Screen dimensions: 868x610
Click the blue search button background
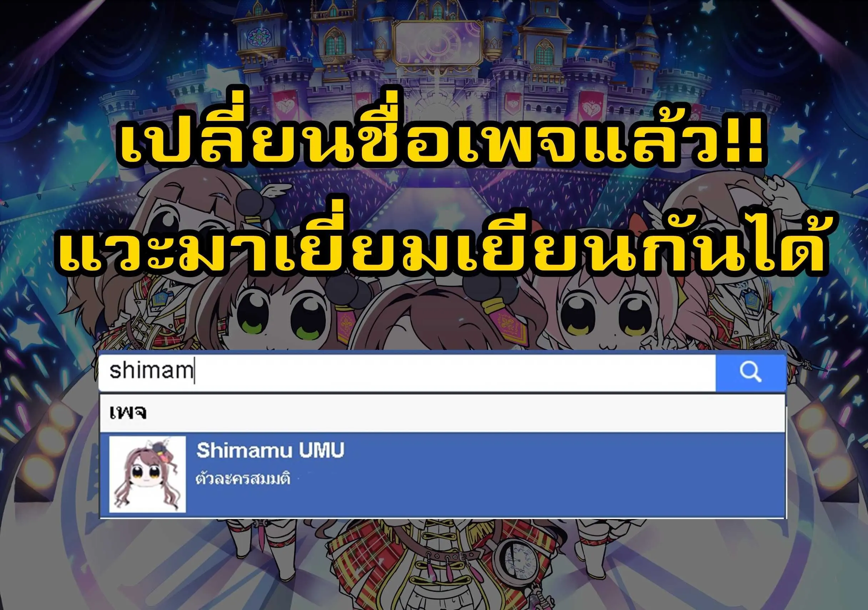751,373
